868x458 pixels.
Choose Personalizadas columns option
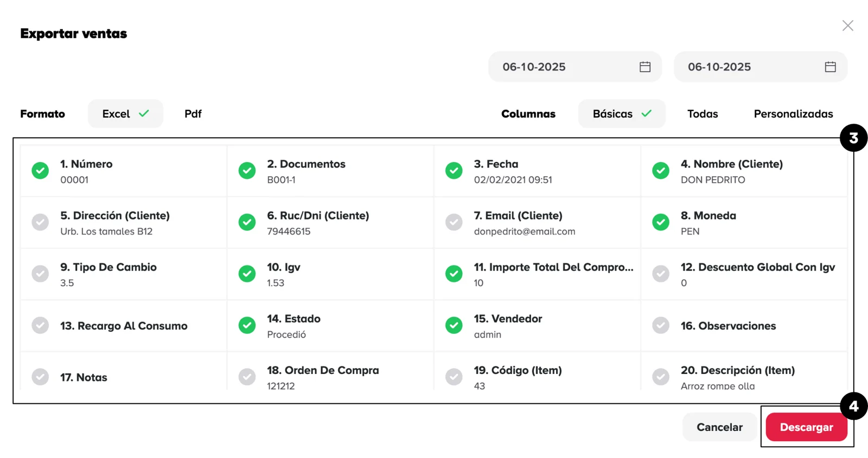[x=793, y=114]
